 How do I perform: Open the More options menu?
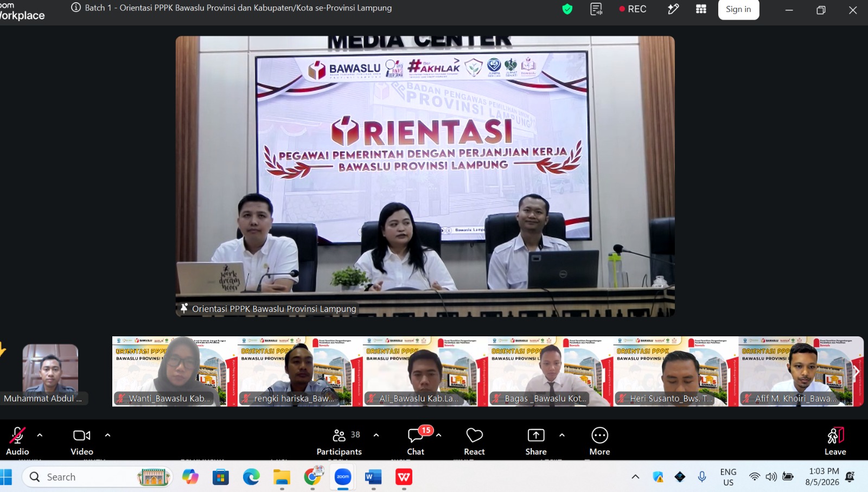600,441
